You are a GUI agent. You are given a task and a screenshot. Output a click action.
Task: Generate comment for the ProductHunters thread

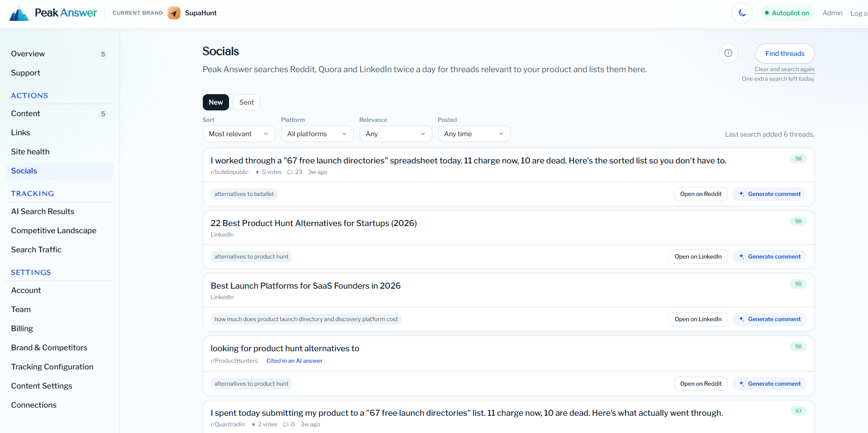pyautogui.click(x=769, y=384)
